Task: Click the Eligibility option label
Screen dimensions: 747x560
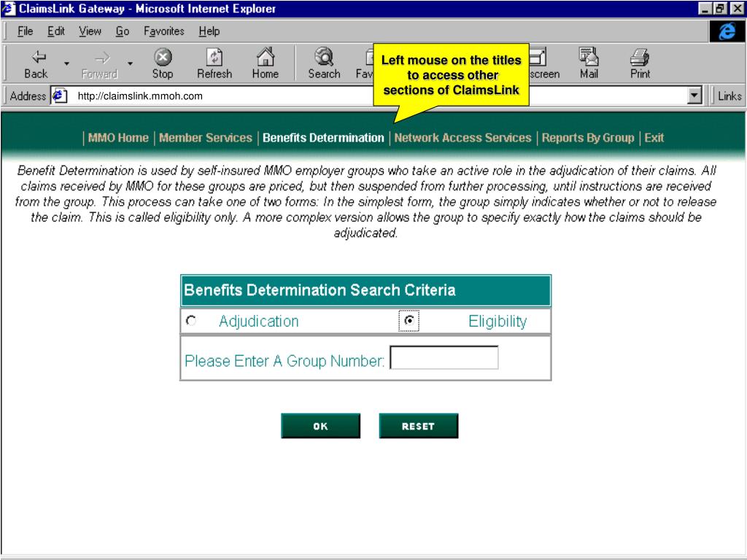Action: 498,322
